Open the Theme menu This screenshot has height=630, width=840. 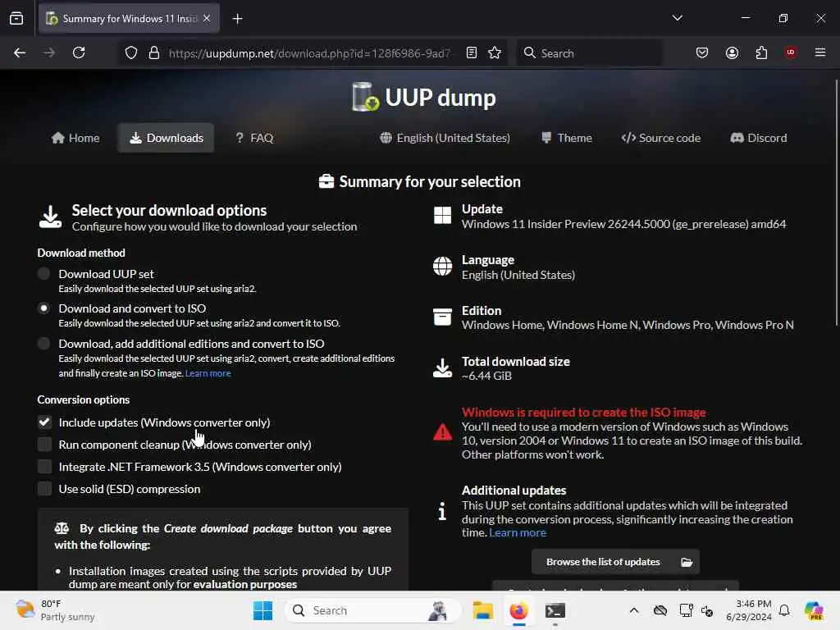click(566, 138)
